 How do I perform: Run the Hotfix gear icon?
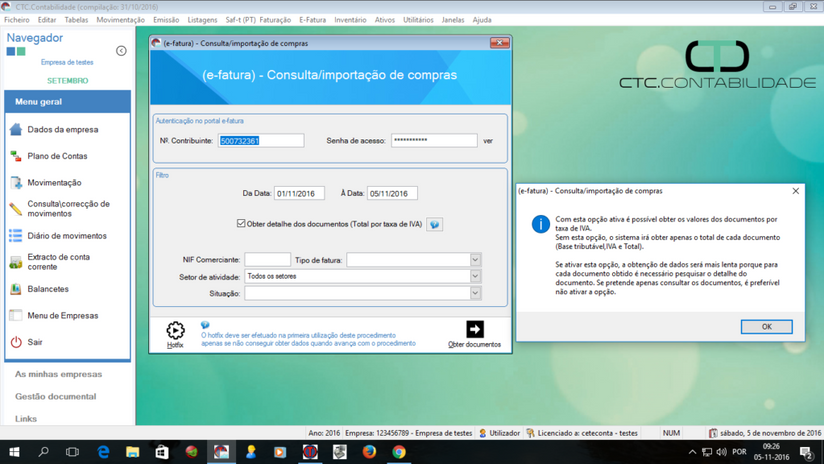pyautogui.click(x=175, y=331)
